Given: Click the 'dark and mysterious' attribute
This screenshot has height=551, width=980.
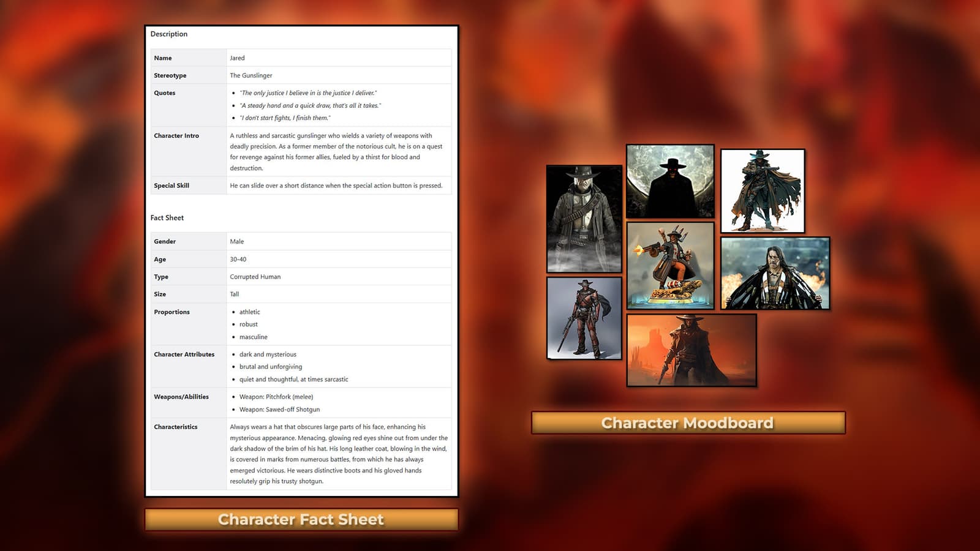Looking at the screenshot, I should pos(268,354).
